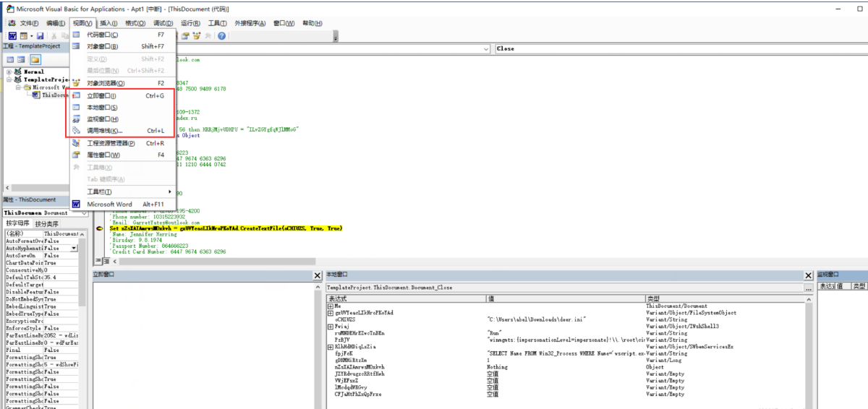Close the 立即窗口 pane

point(317,275)
